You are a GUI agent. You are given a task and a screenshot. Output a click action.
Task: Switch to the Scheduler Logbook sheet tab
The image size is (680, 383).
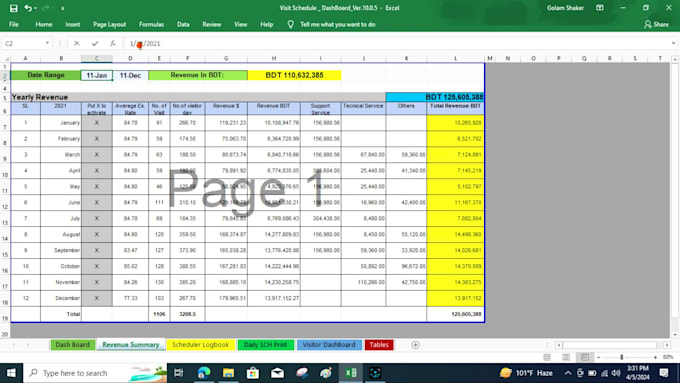tap(200, 345)
